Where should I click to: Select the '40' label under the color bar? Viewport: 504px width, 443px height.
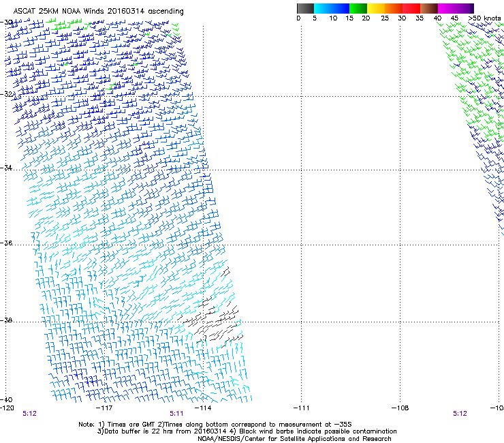pos(437,18)
